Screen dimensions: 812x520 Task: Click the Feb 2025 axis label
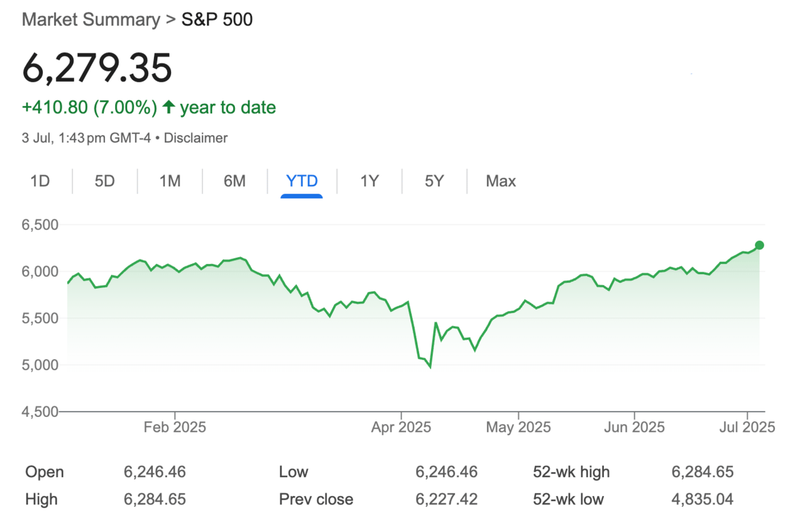(175, 428)
